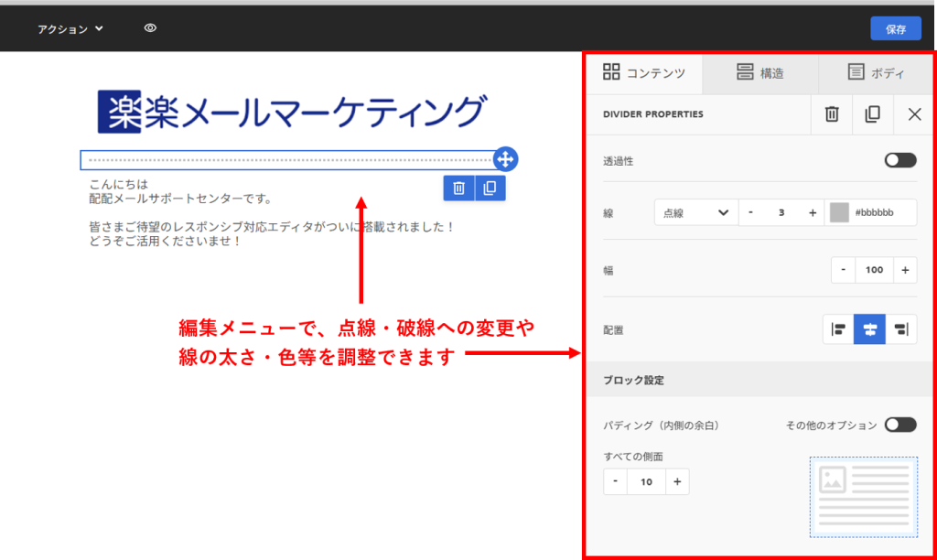Click the text line こんにちは
This screenshot has height=560, width=937.
pyautogui.click(x=118, y=185)
